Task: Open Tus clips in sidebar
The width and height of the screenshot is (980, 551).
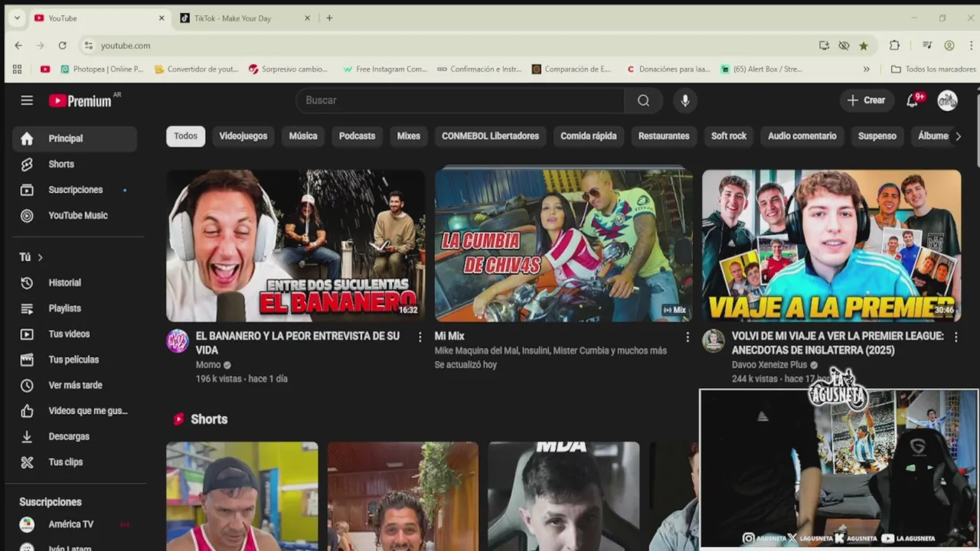Action: pos(74,462)
